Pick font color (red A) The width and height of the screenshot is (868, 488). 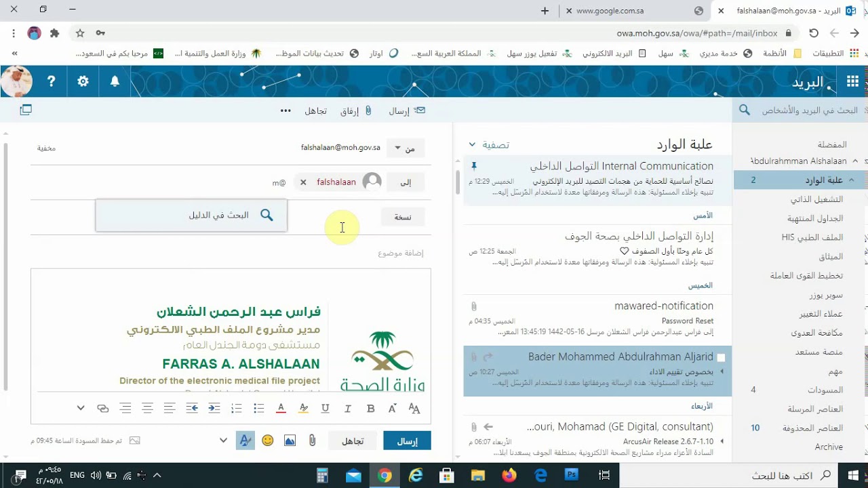(x=281, y=408)
